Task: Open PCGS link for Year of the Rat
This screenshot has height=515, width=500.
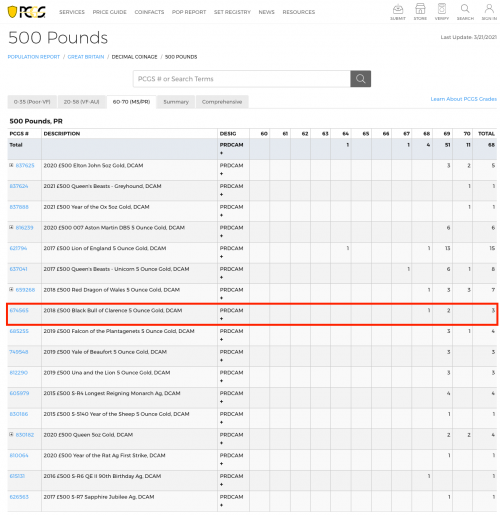Action: [x=19, y=455]
